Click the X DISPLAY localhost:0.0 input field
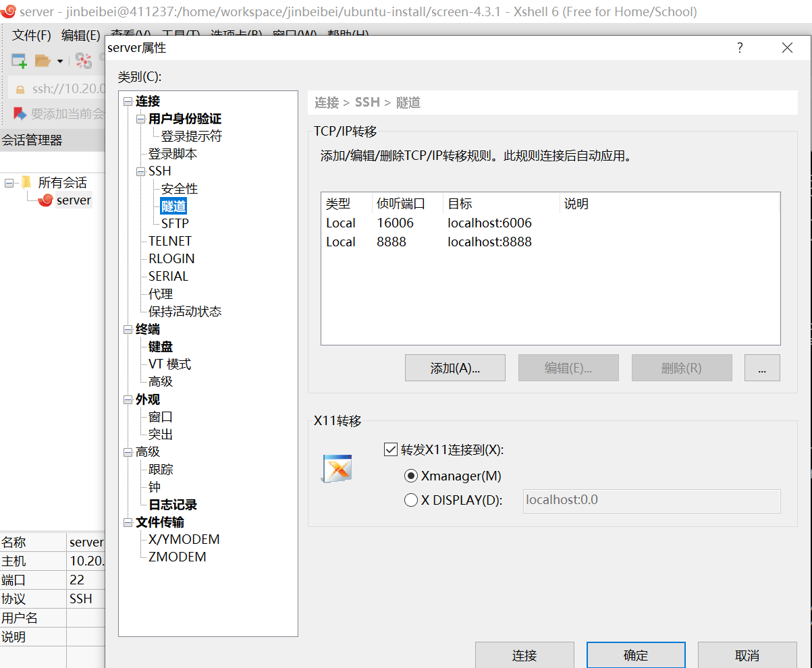This screenshot has height=668, width=812. 651,501
